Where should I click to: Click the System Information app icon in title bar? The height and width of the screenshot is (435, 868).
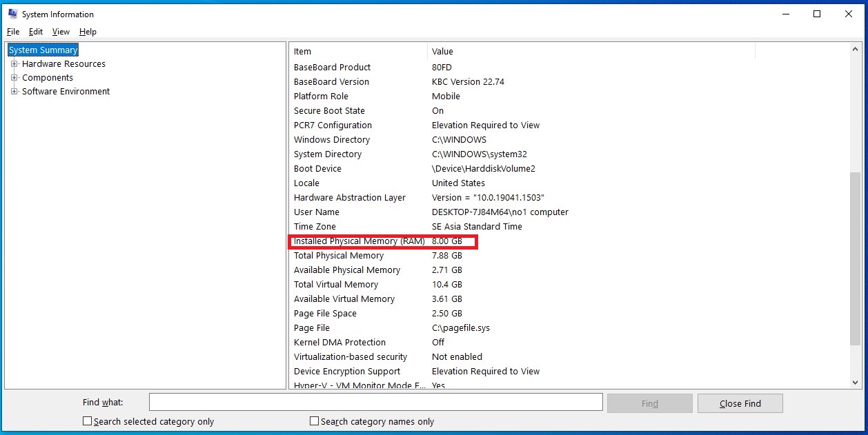[12, 14]
